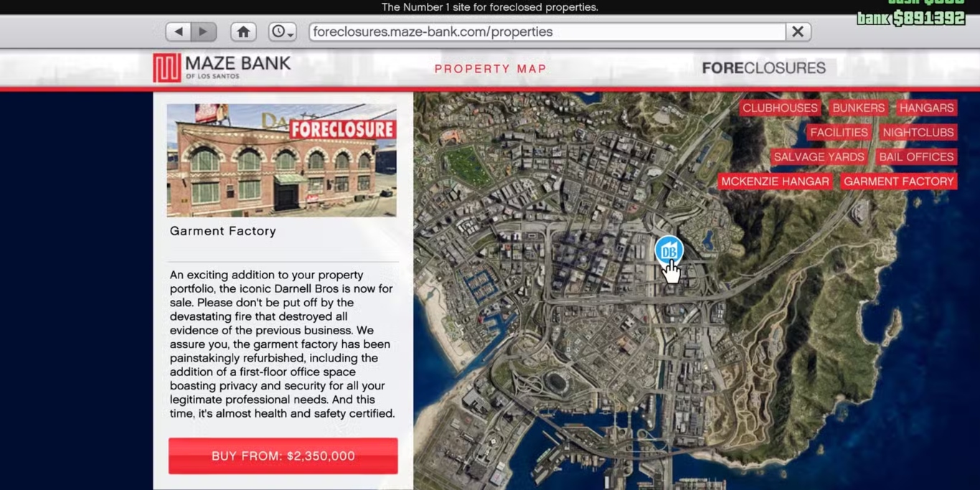Filter map by Bail Offices
This screenshot has height=490, width=980.
click(916, 156)
